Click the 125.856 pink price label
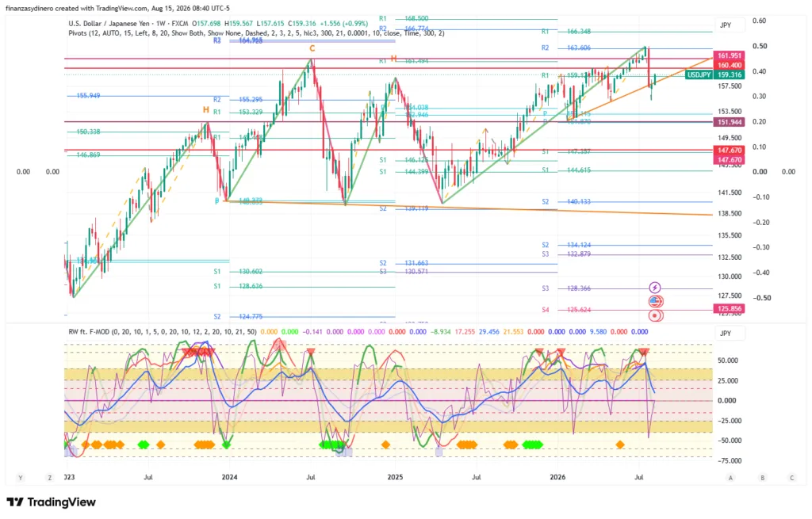 click(x=730, y=308)
